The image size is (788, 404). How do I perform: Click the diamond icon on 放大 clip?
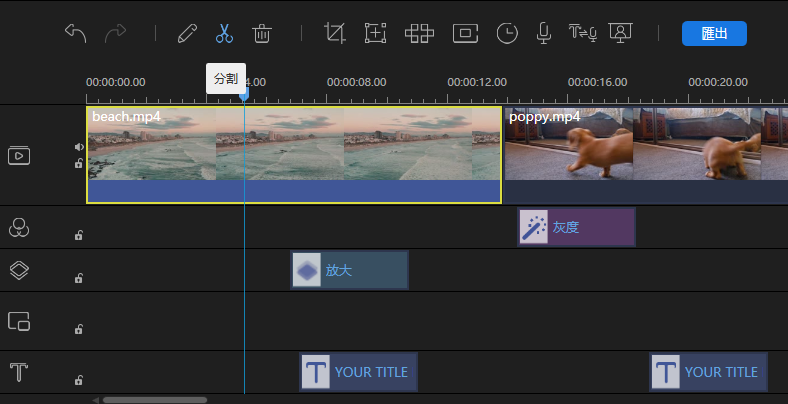[x=307, y=270]
